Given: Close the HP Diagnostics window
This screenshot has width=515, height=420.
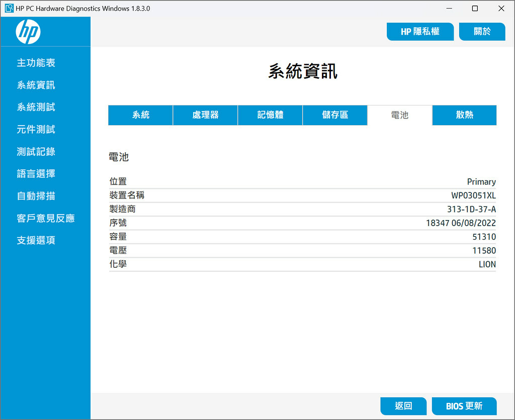Looking at the screenshot, I should (501, 8).
